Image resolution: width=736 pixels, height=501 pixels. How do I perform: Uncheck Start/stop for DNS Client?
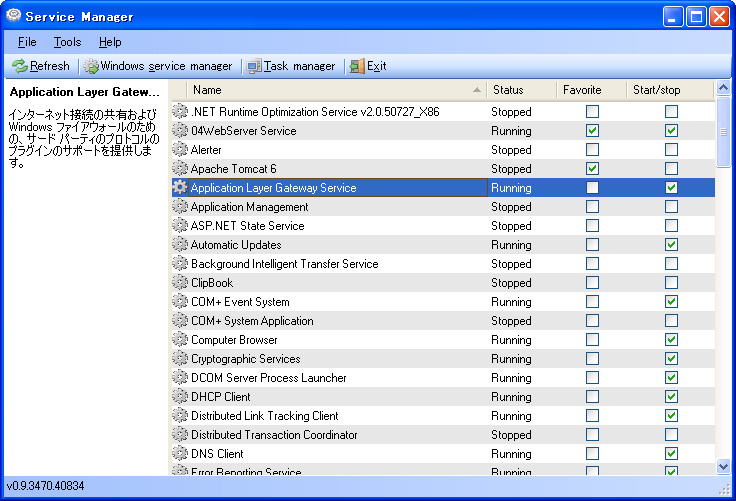click(671, 454)
